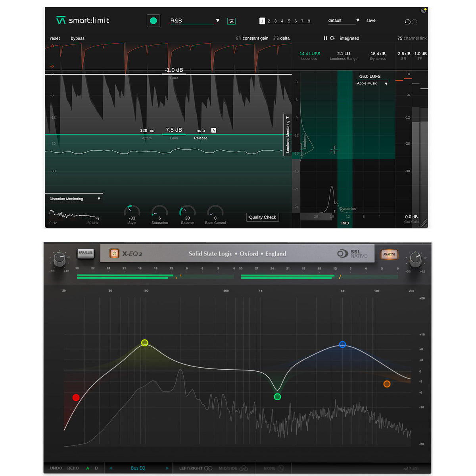Screen dimensions: 476x476
Task: Pause the loudness measurement
Action: click(325, 38)
